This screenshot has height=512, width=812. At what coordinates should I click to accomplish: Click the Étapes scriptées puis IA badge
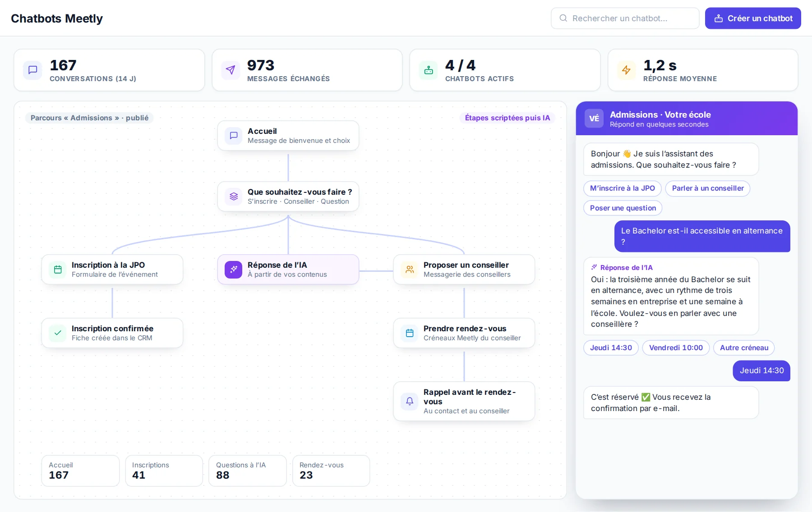(x=507, y=118)
